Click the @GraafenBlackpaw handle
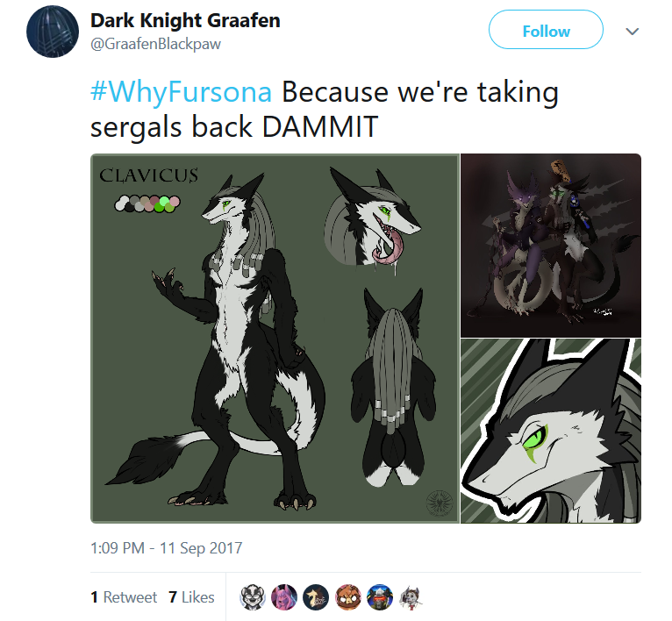672x621 pixels. (x=155, y=44)
